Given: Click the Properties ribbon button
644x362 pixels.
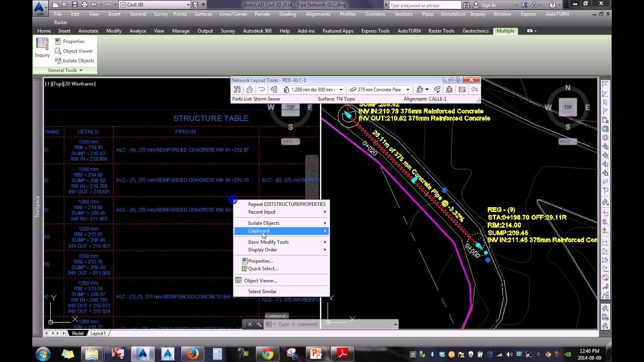Looking at the screenshot, I should (x=69, y=41).
